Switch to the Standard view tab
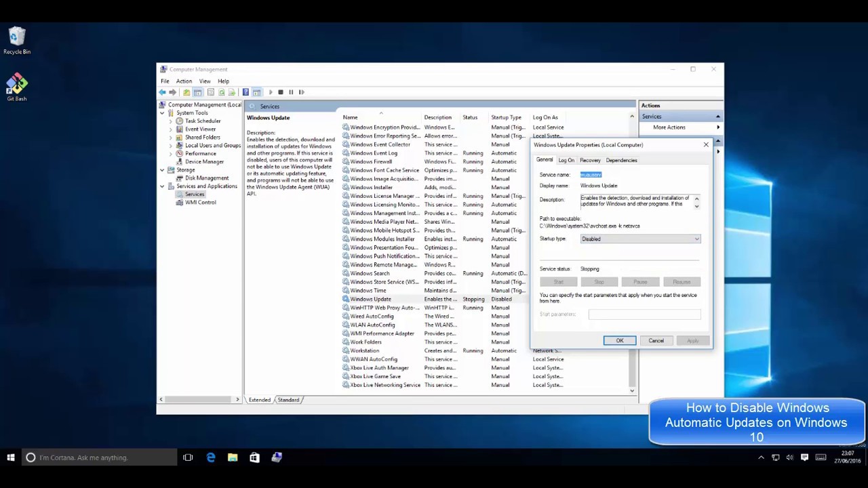The image size is (868, 488). (288, 400)
